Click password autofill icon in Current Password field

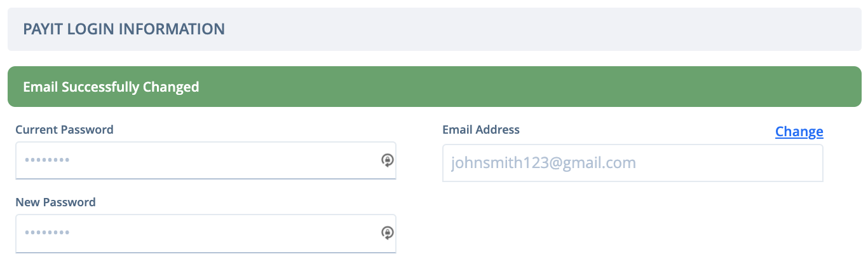click(387, 160)
